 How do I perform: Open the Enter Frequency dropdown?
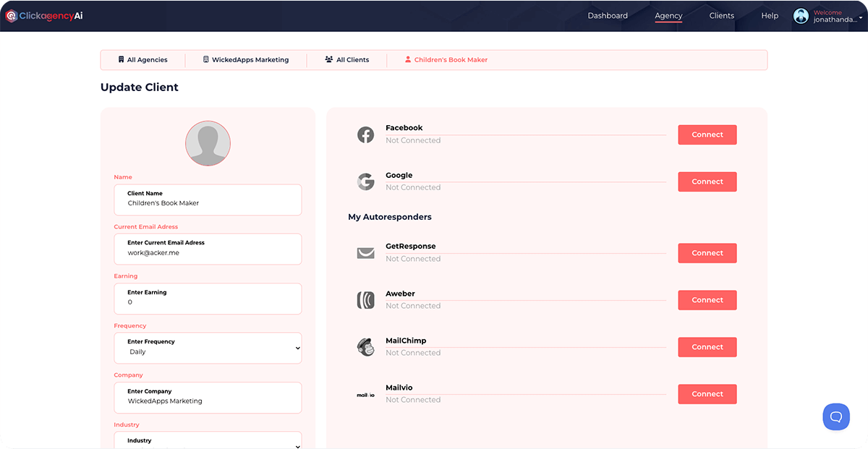[x=208, y=348]
